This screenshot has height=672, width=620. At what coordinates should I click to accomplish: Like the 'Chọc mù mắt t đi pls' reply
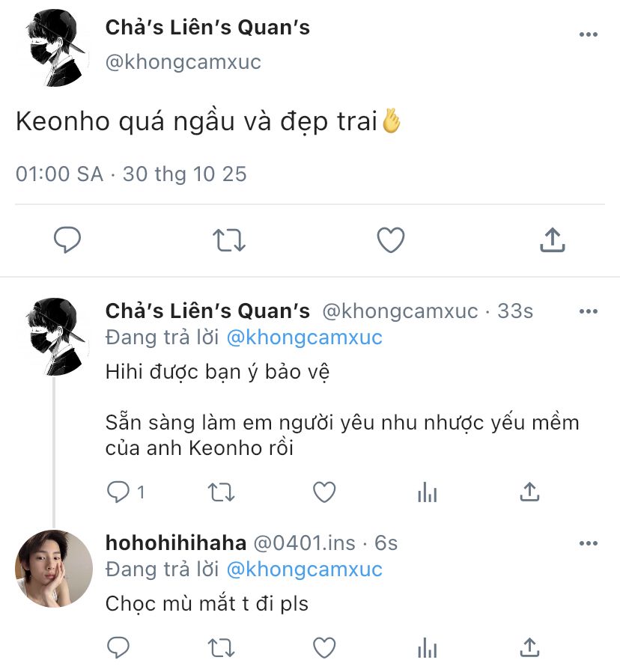pos(323,647)
